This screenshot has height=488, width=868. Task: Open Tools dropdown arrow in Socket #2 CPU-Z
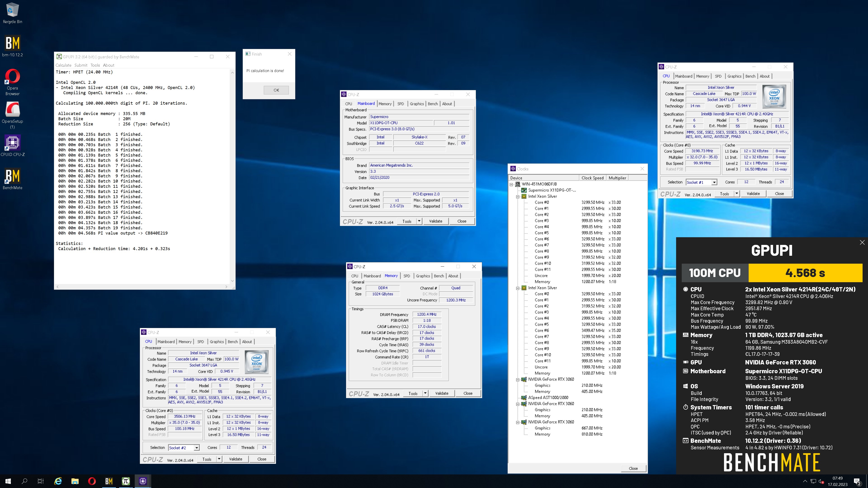coord(219,459)
